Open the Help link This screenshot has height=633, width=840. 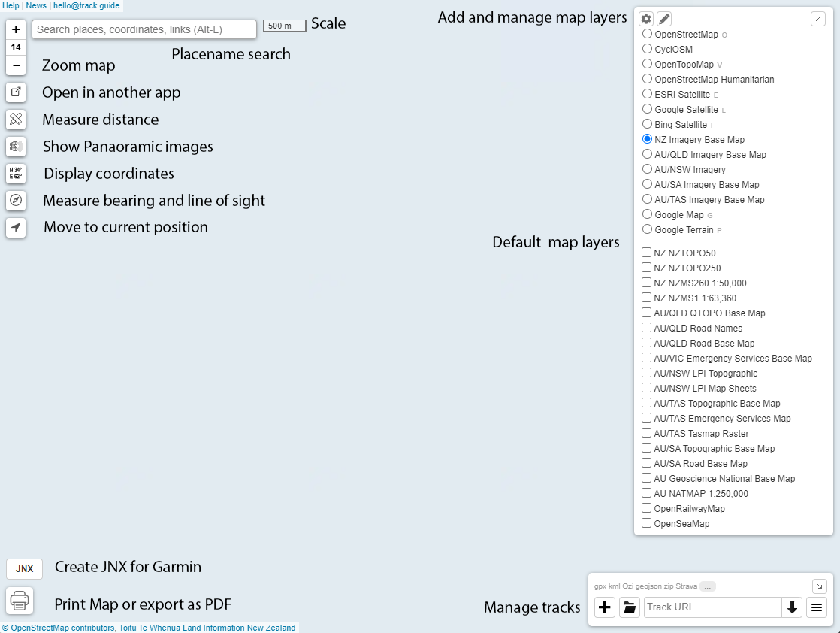pos(11,5)
